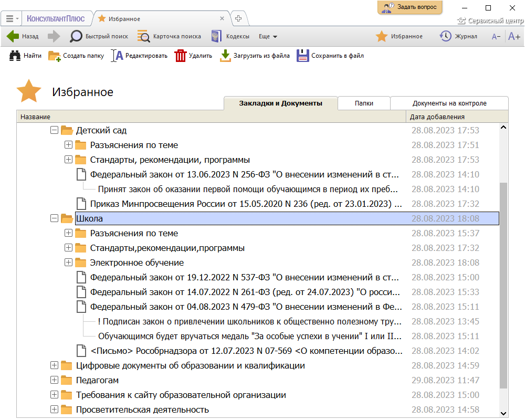Open the Еще dropdown menu

pos(268,36)
